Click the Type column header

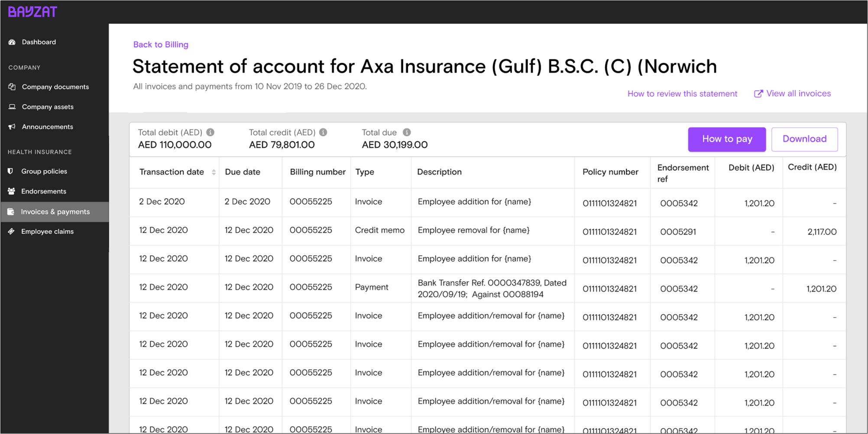[365, 172]
